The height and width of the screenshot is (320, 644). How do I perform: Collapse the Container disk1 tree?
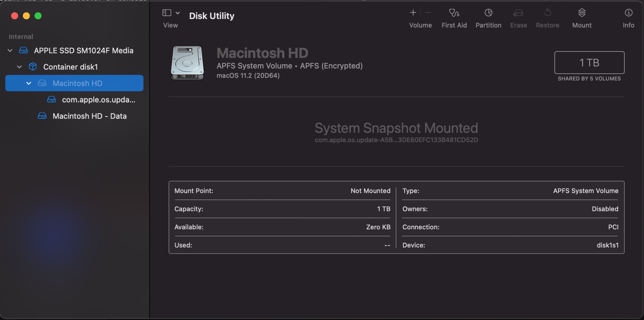point(19,67)
